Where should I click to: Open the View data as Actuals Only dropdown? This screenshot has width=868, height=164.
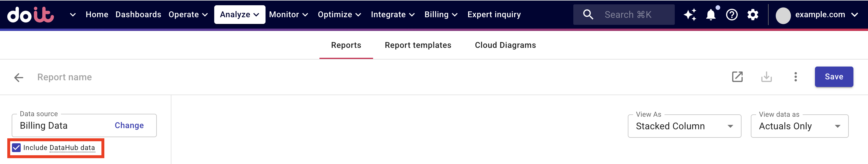(x=799, y=126)
